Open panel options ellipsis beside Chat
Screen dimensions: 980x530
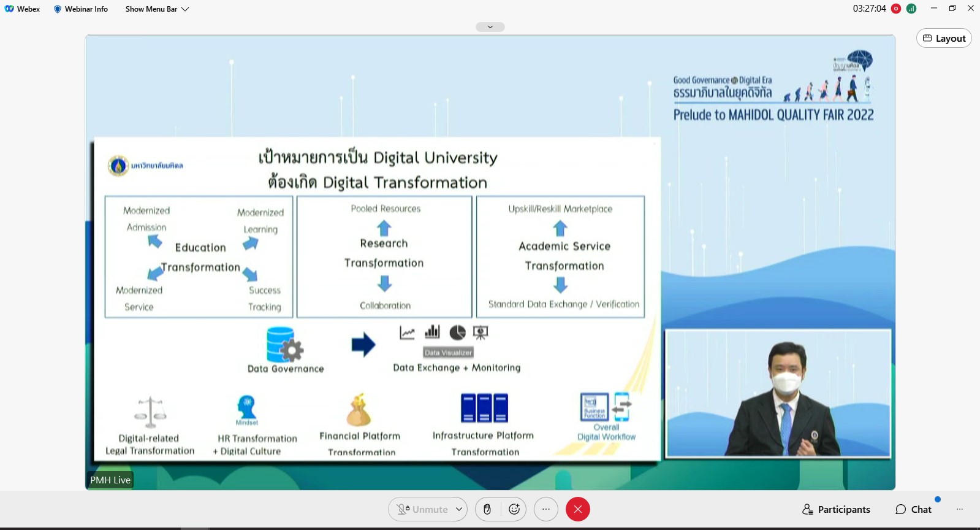[x=960, y=509]
